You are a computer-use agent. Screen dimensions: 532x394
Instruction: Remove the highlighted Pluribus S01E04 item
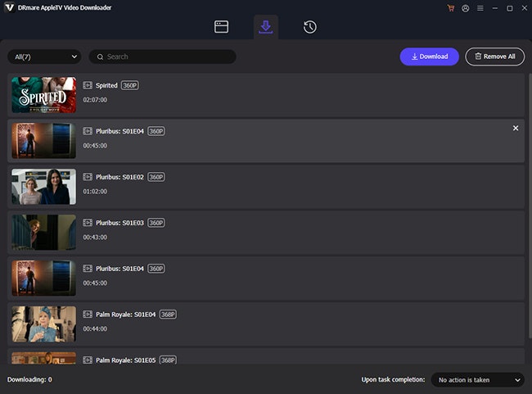coord(516,128)
